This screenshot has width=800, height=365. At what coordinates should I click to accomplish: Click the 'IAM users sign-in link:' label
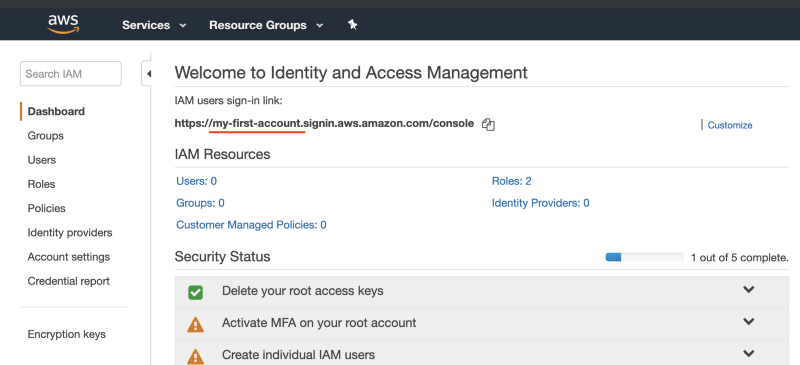click(229, 101)
